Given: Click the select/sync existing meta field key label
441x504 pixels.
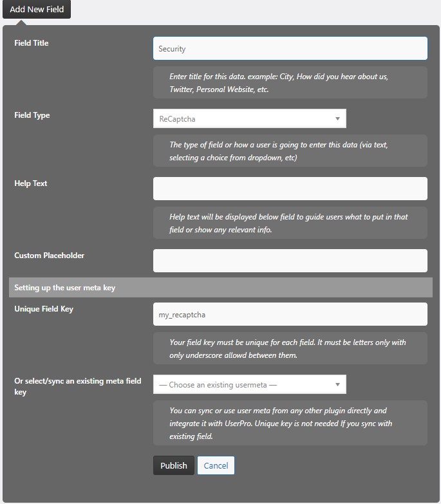Looking at the screenshot, I should [77, 386].
